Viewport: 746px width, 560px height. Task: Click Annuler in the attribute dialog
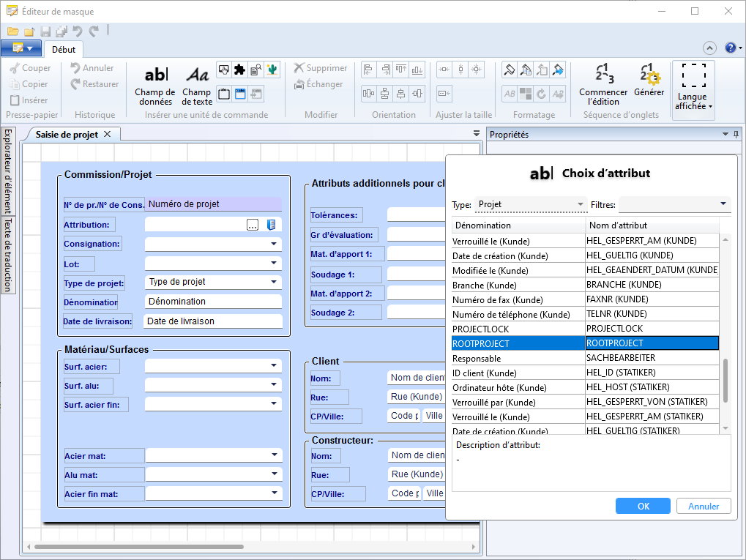tap(704, 506)
